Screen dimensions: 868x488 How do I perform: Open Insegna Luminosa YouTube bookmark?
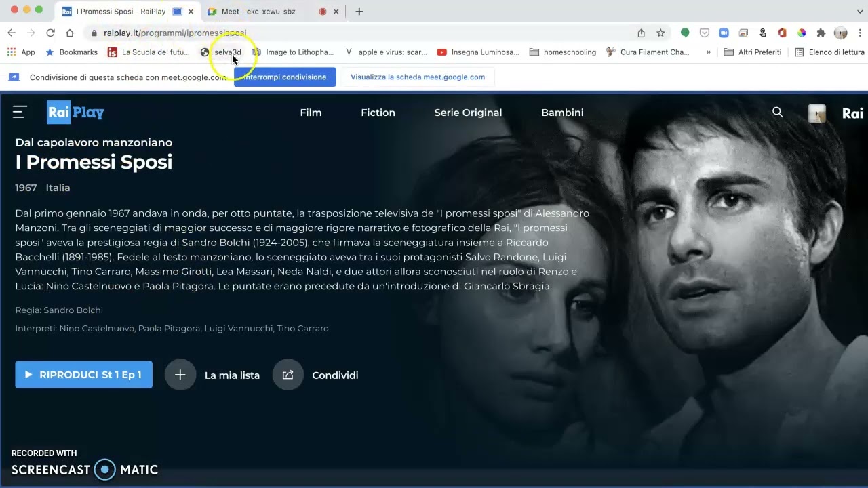tap(478, 52)
